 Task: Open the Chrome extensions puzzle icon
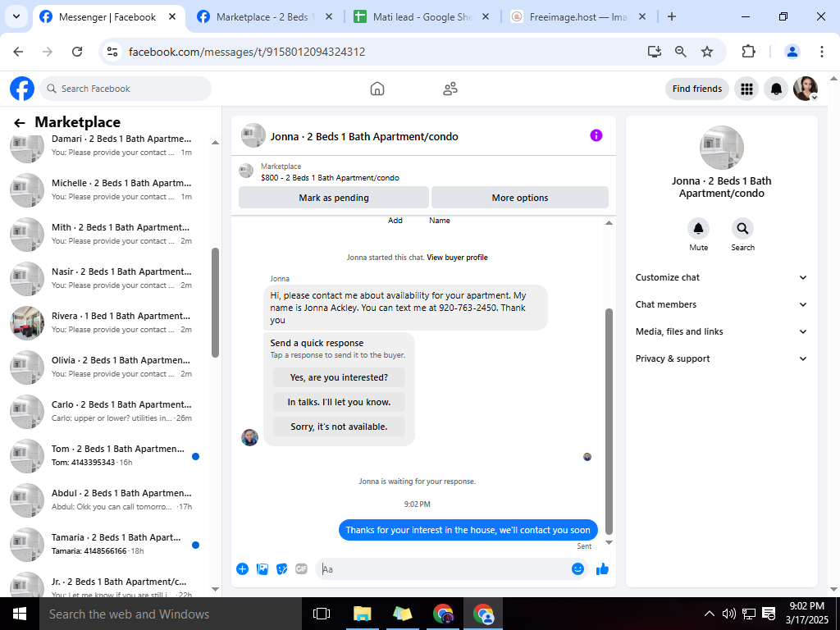pyautogui.click(x=748, y=52)
